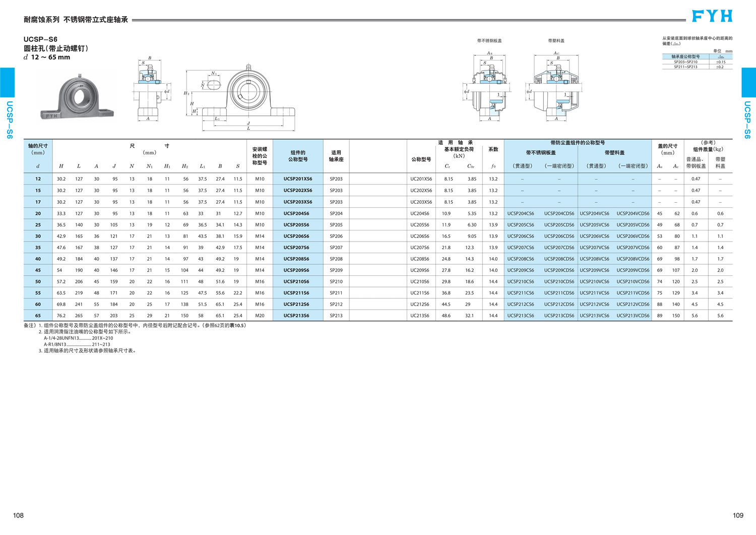Click the UCSP203XS6 cell
The image size is (756, 535).
[298, 202]
